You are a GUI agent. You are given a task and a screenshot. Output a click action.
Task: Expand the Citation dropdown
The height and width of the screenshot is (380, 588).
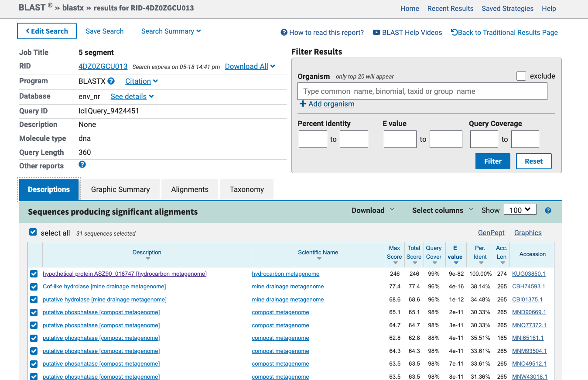tap(141, 81)
